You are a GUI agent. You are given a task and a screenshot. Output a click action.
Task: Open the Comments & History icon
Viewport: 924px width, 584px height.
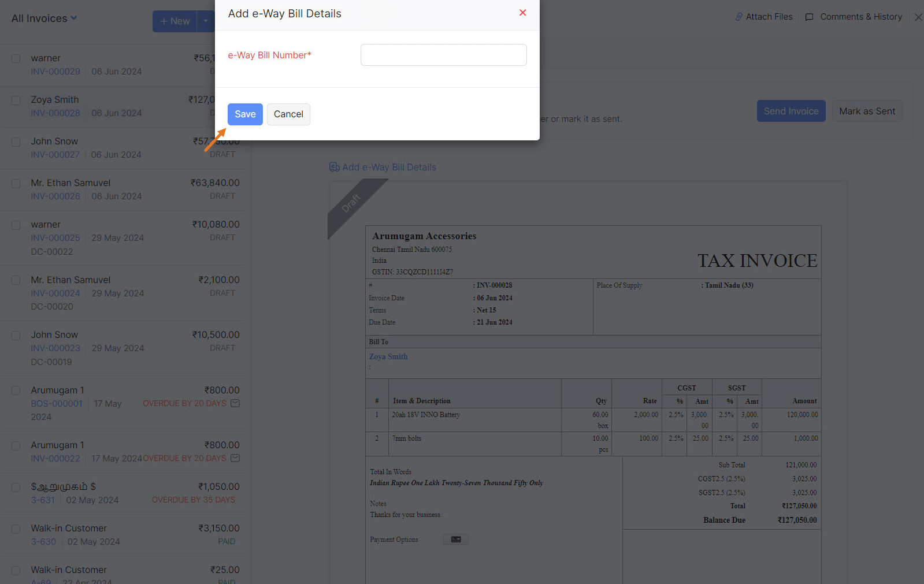coord(809,17)
